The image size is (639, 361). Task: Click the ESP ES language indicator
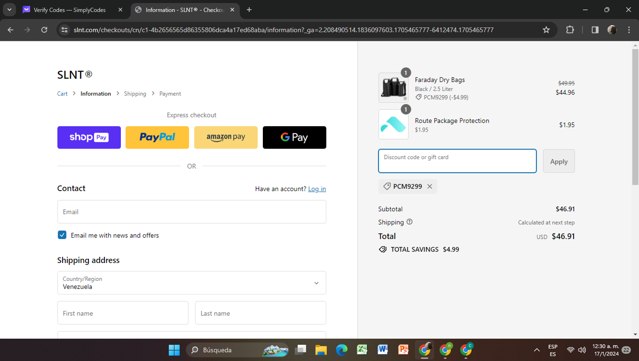[x=553, y=350]
